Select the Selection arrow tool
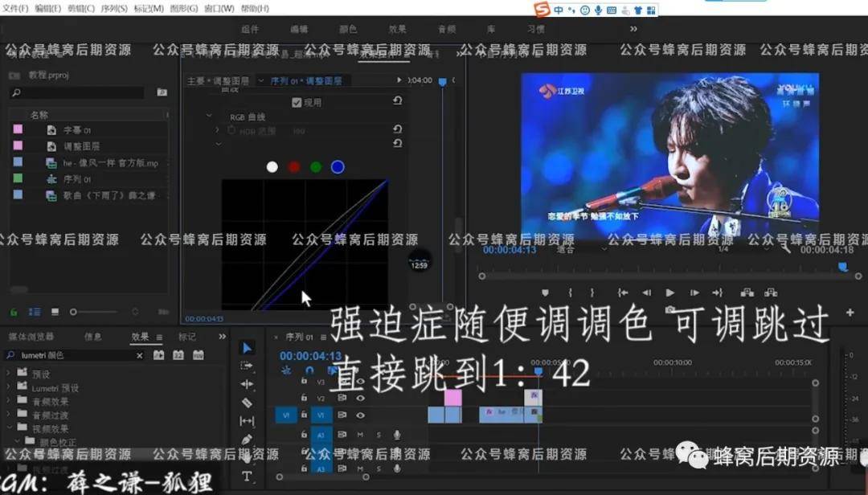 pos(248,348)
